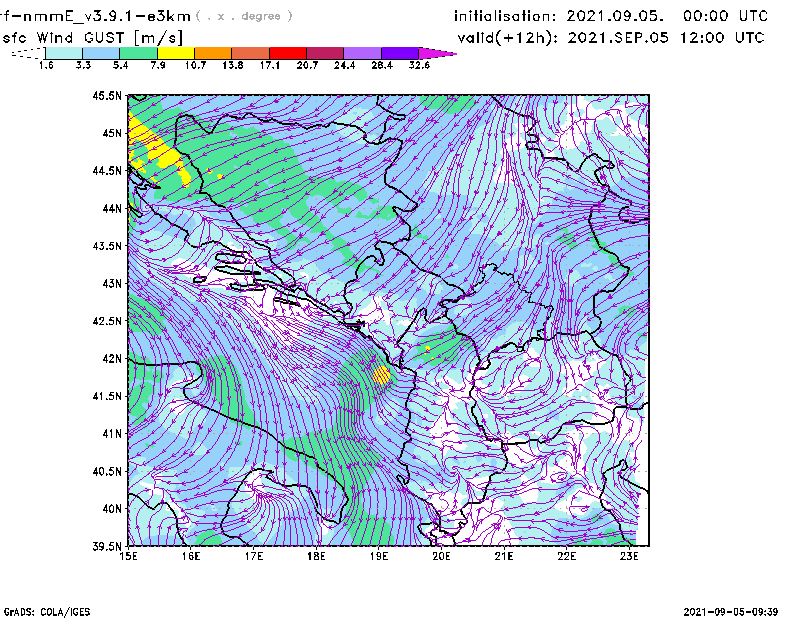Click the '20E' longitude label
This screenshot has height=618, width=800.
441,556
